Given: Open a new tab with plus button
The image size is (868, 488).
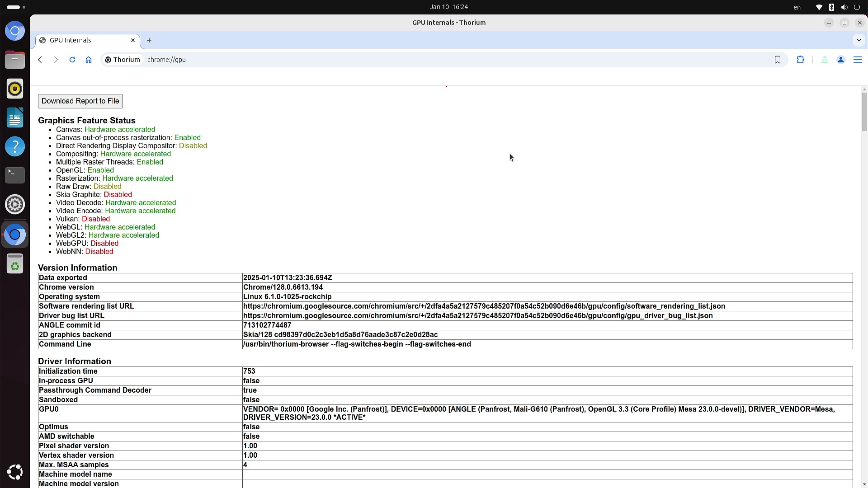Looking at the screenshot, I should pos(149,40).
